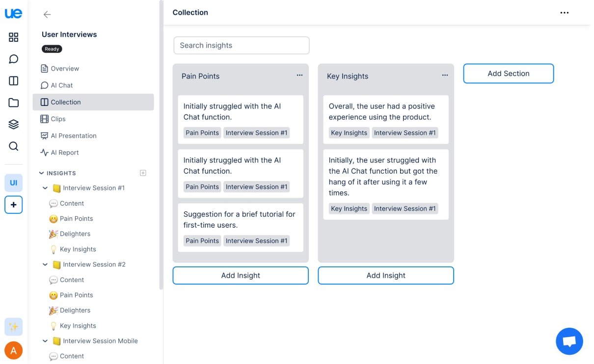Open the AI Chat navigation item
This screenshot has width=594, height=364.
(62, 85)
